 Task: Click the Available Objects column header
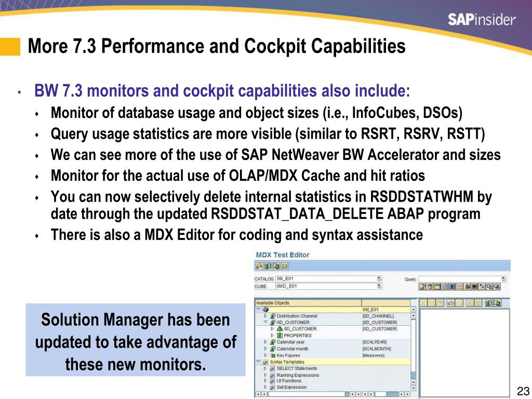pyautogui.click(x=309, y=303)
